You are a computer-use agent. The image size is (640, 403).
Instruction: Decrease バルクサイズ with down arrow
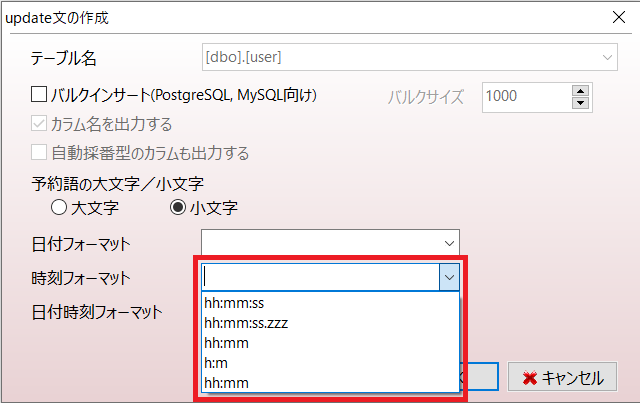coord(580,103)
